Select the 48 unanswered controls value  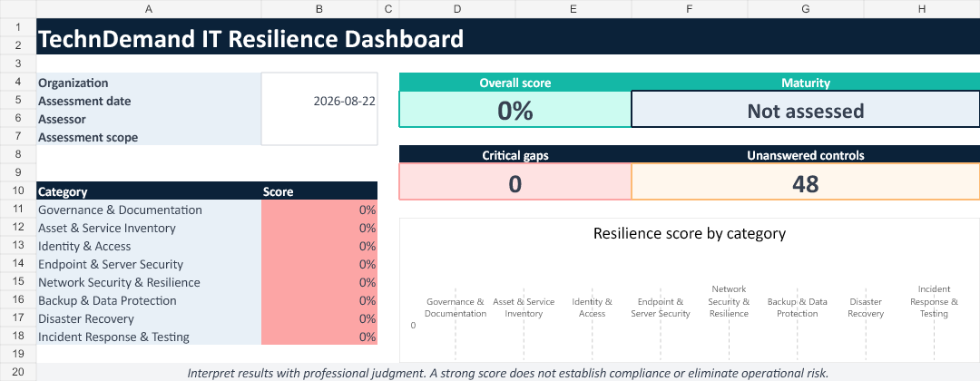pos(806,182)
